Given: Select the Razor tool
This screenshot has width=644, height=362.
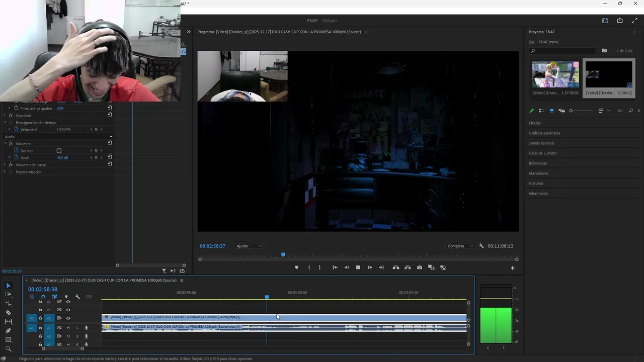Looking at the screenshot, I should point(8,313).
